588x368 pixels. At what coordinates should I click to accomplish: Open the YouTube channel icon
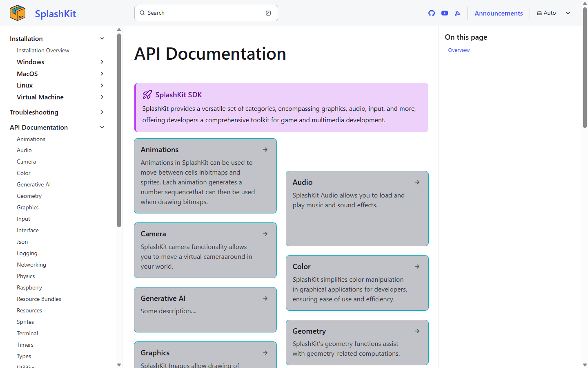444,13
